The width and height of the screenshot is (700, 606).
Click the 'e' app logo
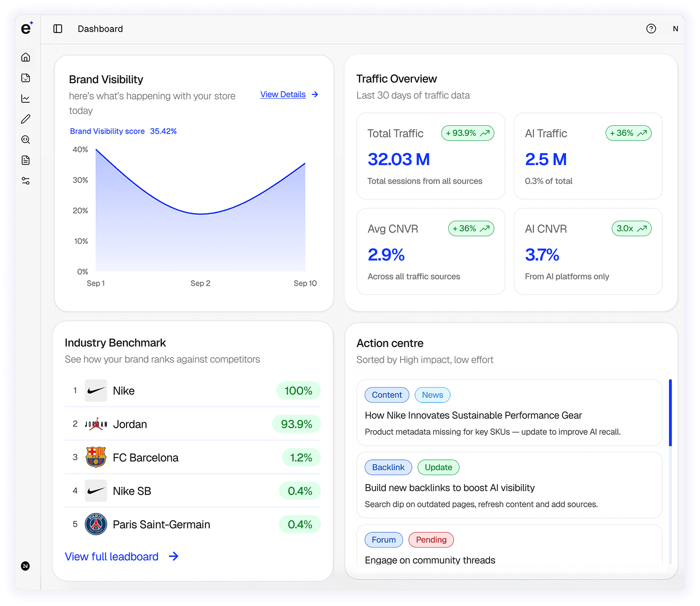pos(26,28)
